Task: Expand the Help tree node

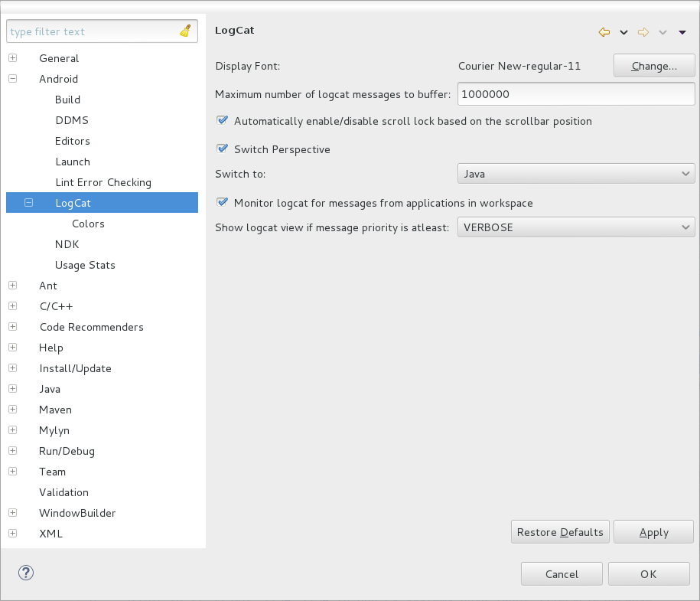Action: [x=13, y=348]
